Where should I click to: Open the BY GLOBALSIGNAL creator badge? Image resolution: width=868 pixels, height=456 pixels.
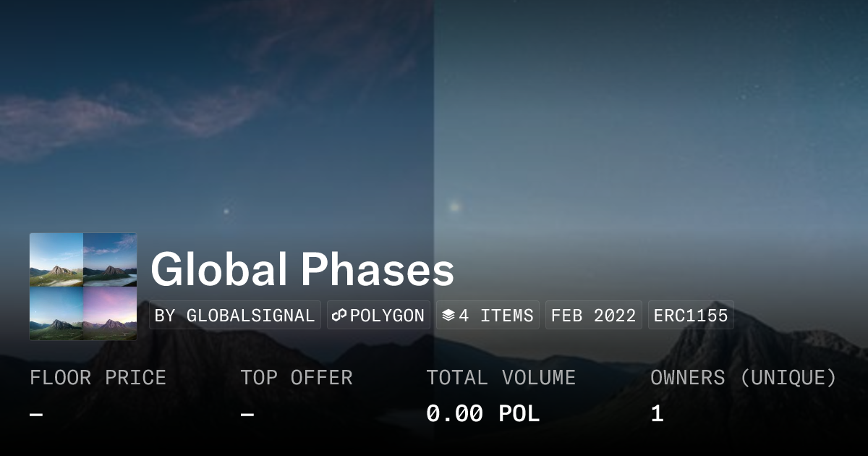click(235, 316)
